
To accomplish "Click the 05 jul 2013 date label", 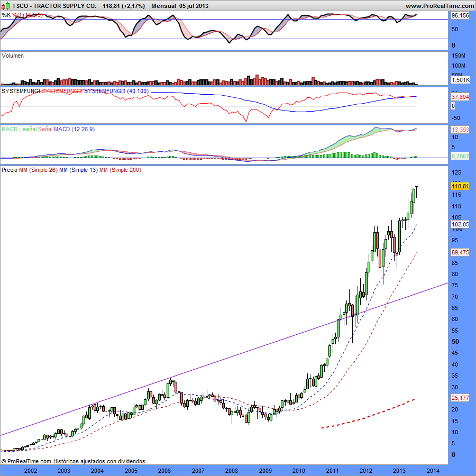I will (x=194, y=6).
